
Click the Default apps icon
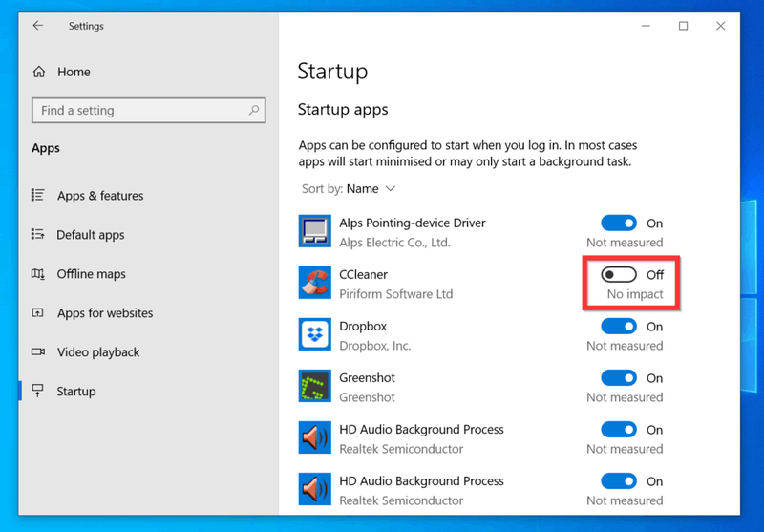point(37,234)
